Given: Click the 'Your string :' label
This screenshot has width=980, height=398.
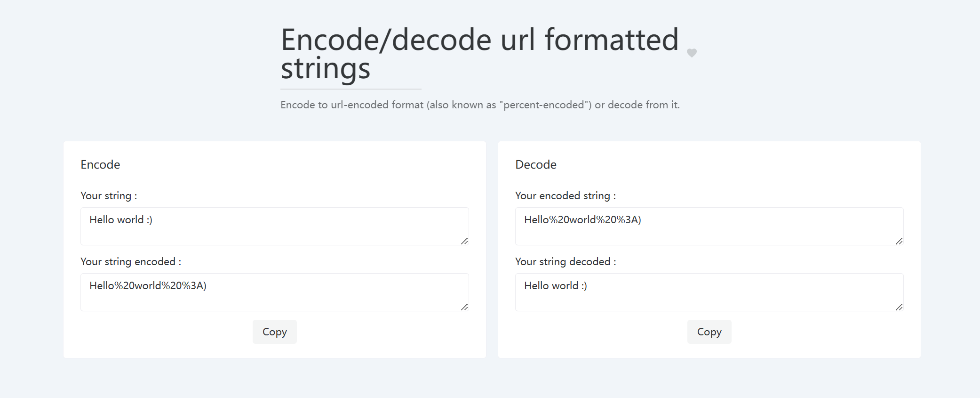Looking at the screenshot, I should tap(109, 195).
